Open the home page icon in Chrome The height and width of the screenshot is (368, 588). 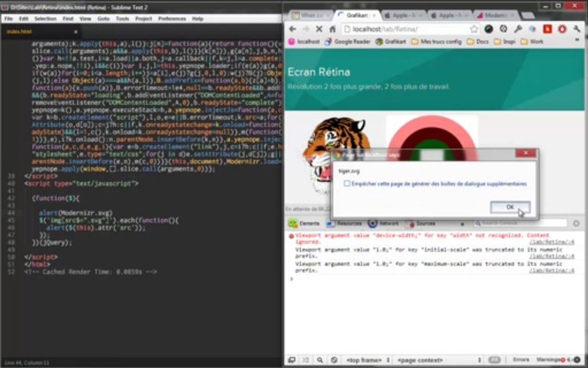pyautogui.click(x=332, y=29)
